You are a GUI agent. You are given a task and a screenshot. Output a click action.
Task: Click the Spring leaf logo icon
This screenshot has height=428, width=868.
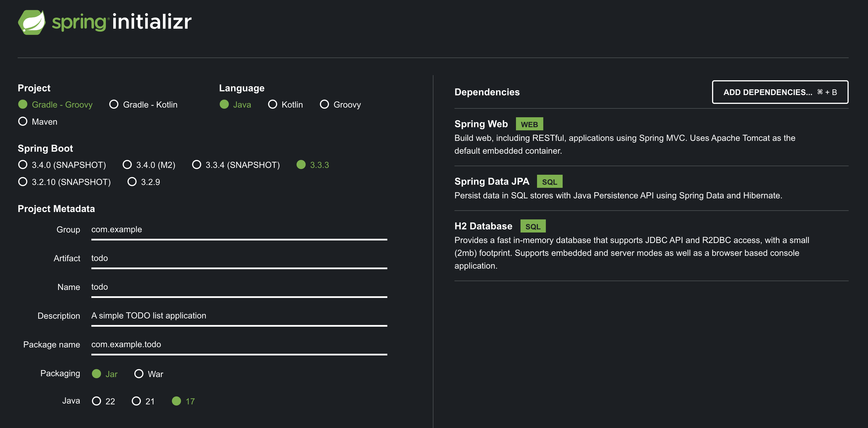click(x=32, y=22)
